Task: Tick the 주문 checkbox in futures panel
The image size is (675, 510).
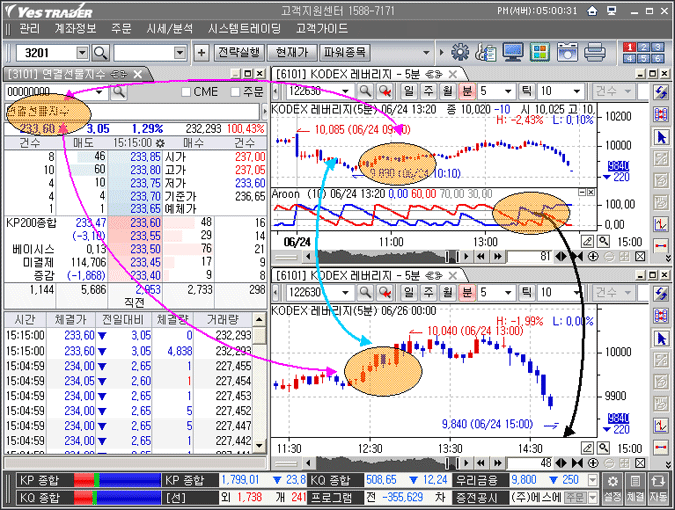Action: [235, 92]
